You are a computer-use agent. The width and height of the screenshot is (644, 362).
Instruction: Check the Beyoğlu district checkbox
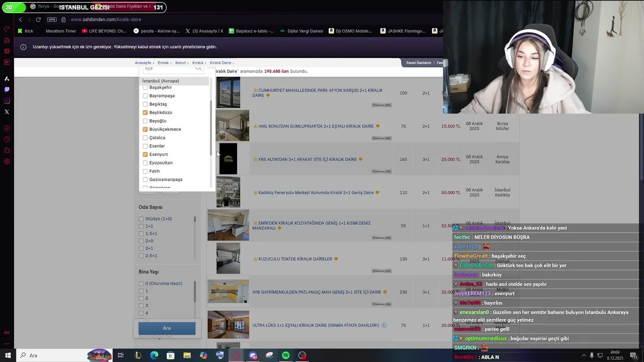pyautogui.click(x=145, y=121)
